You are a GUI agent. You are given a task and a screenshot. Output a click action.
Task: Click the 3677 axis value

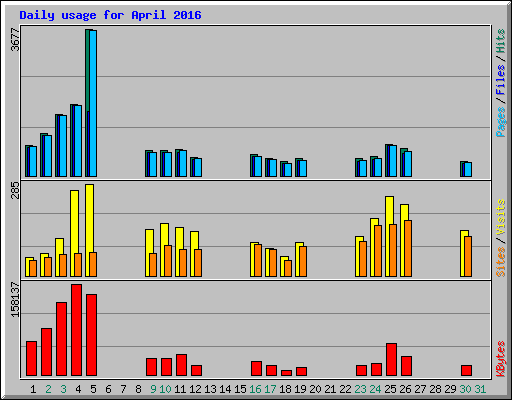coord(15,39)
